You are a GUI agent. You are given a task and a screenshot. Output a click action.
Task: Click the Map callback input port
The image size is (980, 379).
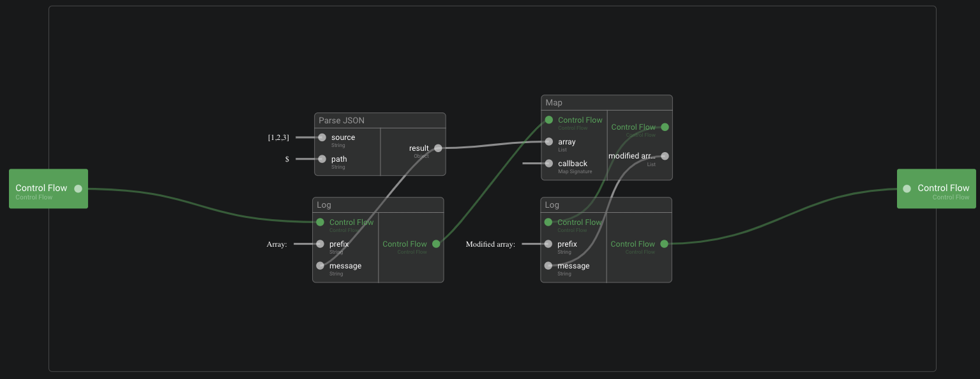coord(549,164)
